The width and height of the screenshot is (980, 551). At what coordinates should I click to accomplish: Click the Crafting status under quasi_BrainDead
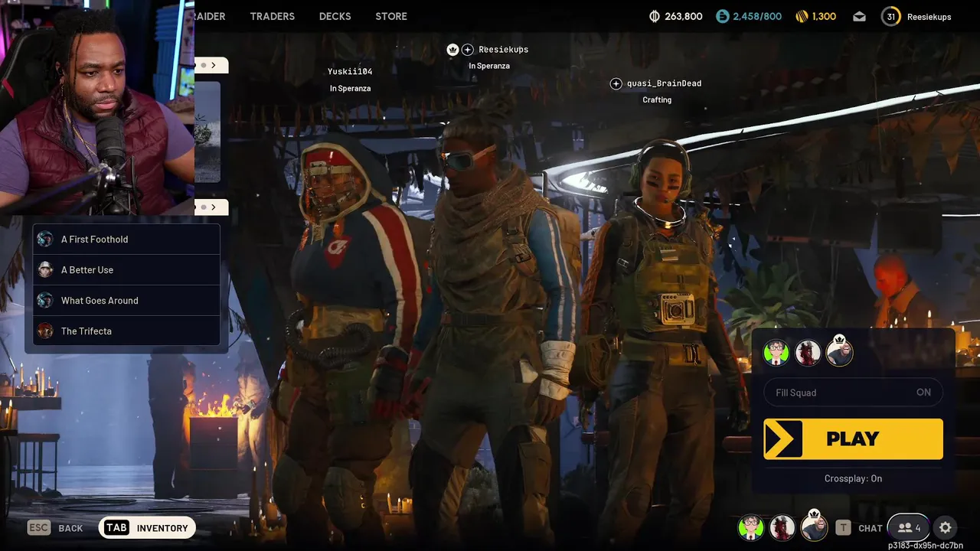(657, 100)
